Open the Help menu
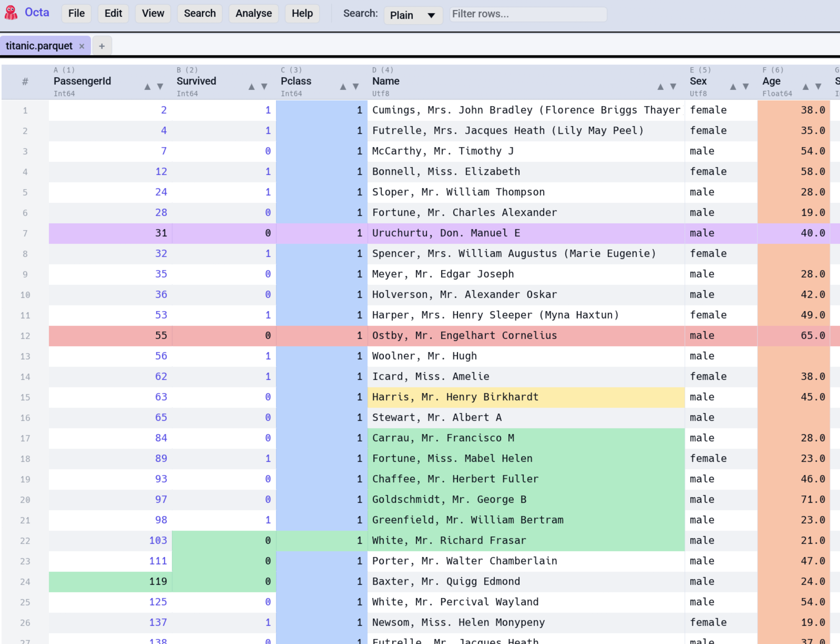Screen dimensions: 840x644 pyautogui.click(x=302, y=13)
